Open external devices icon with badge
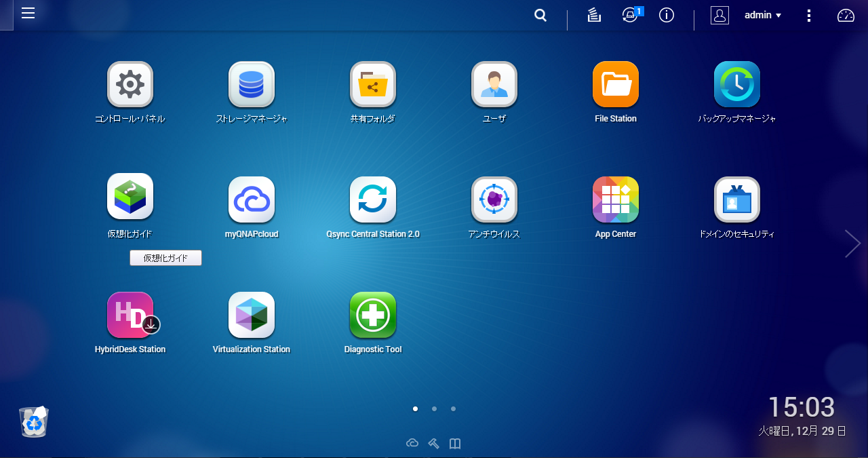Screen dimensions: 868x458 (x=632, y=14)
